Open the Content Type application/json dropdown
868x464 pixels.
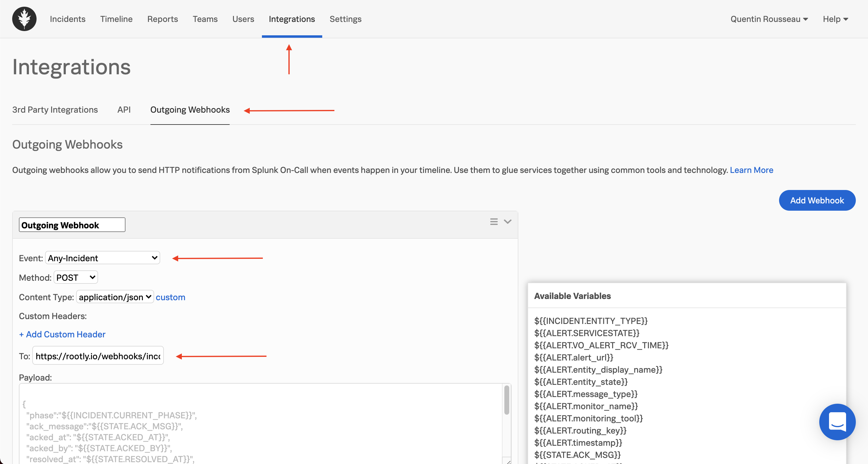pyautogui.click(x=115, y=297)
